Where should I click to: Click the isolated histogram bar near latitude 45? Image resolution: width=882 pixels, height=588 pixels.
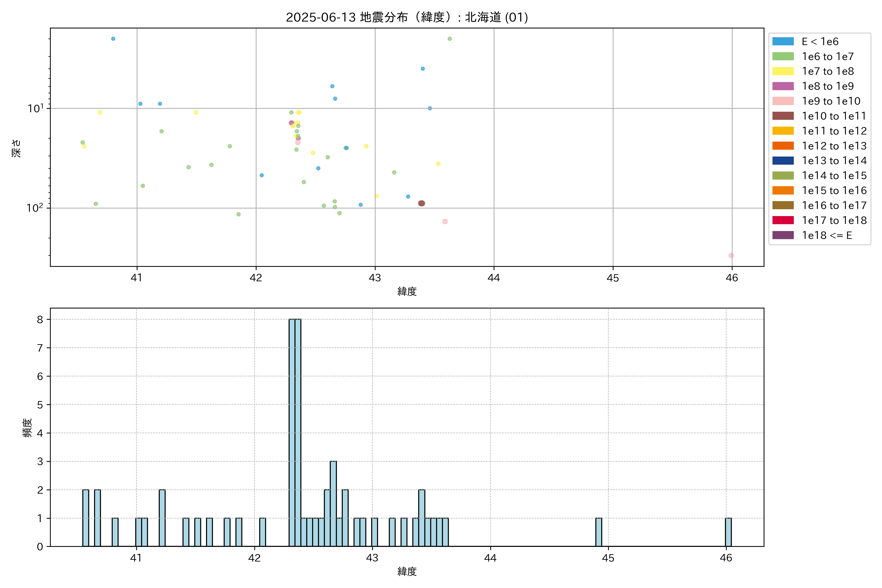[599, 532]
